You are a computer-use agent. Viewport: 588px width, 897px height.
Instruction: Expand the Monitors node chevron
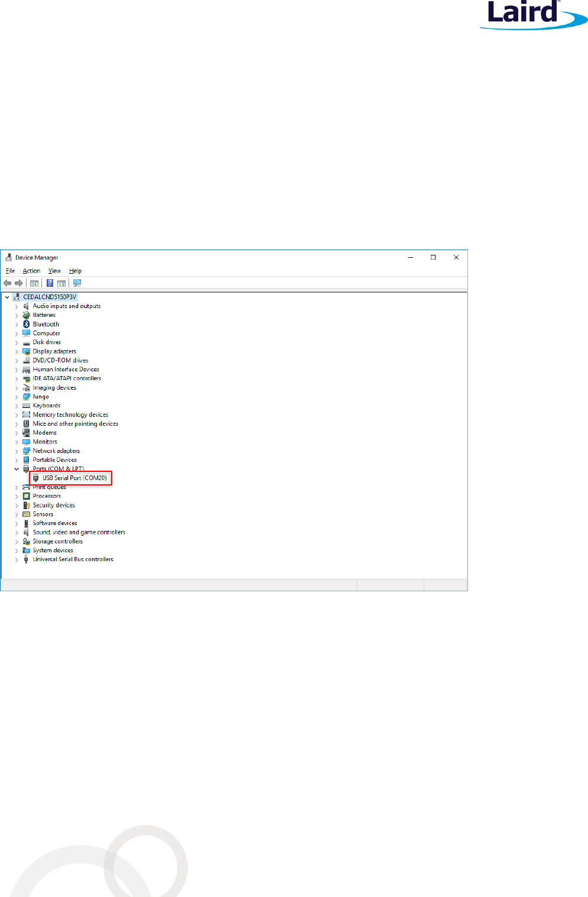click(x=17, y=442)
